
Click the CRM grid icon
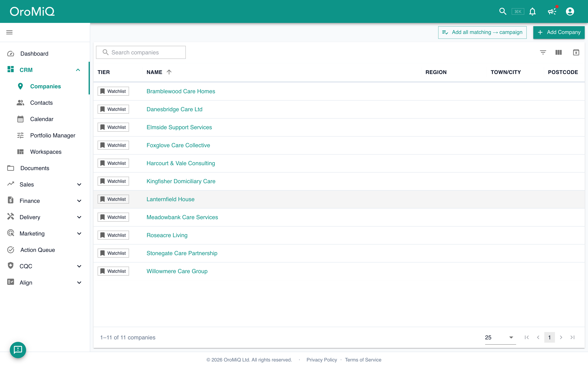click(10, 70)
